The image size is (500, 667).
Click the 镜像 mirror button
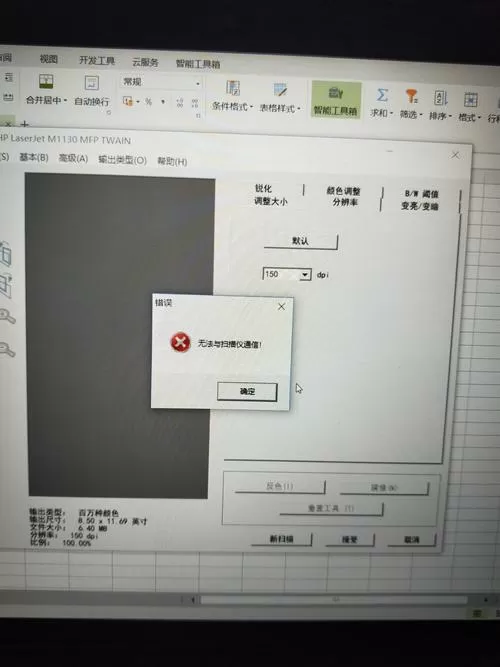tap(384, 487)
